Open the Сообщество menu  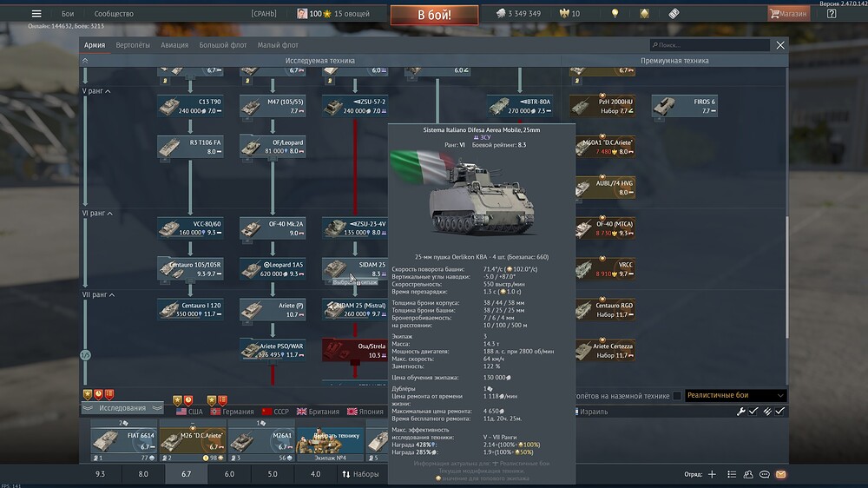coord(114,13)
